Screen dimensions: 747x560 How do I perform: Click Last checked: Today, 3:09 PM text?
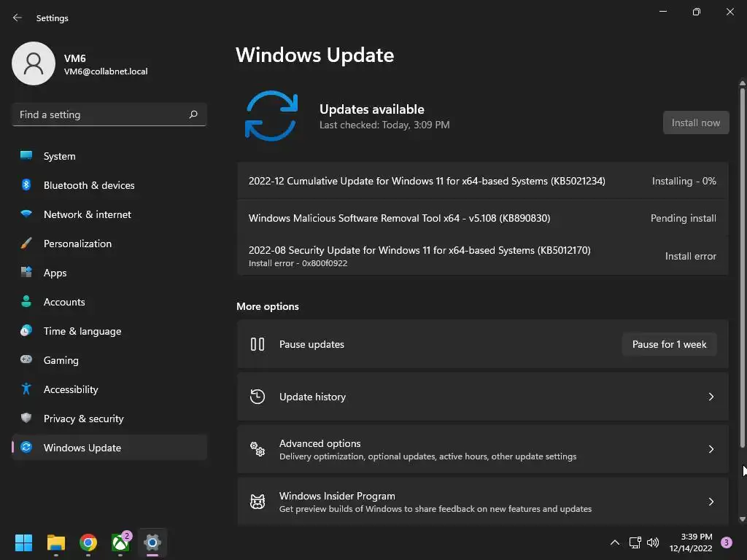(x=384, y=125)
